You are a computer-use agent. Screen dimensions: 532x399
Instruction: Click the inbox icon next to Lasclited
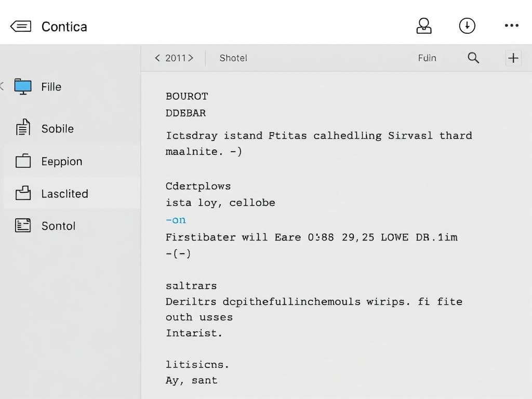tap(23, 194)
